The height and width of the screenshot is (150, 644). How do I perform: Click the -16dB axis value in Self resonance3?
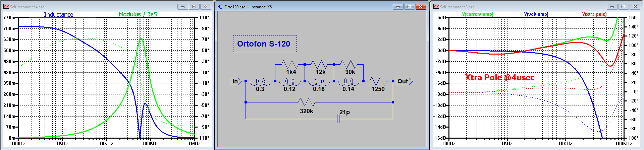click(440, 138)
